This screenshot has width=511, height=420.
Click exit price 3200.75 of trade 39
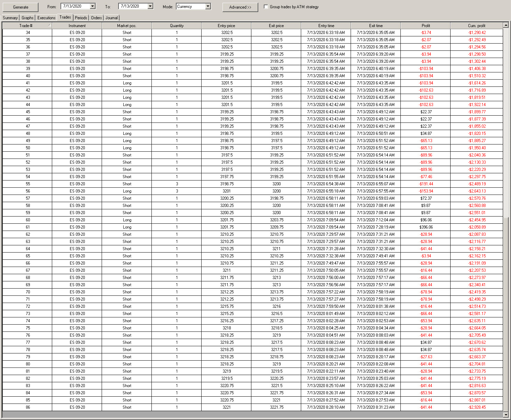pos(276,69)
